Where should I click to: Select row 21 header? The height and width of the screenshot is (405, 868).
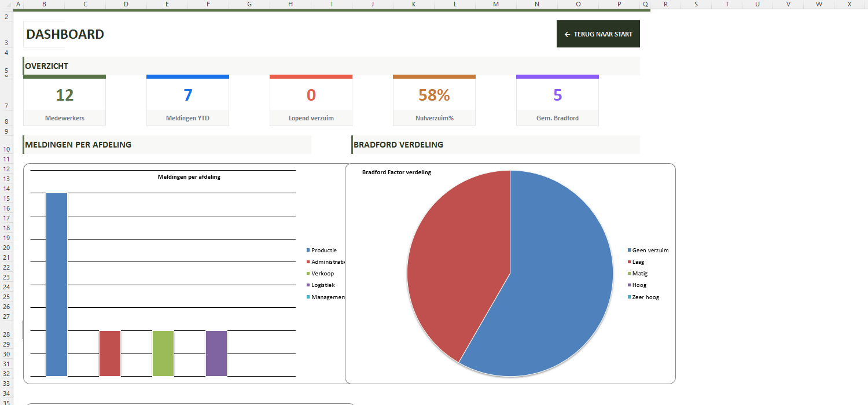pos(6,257)
